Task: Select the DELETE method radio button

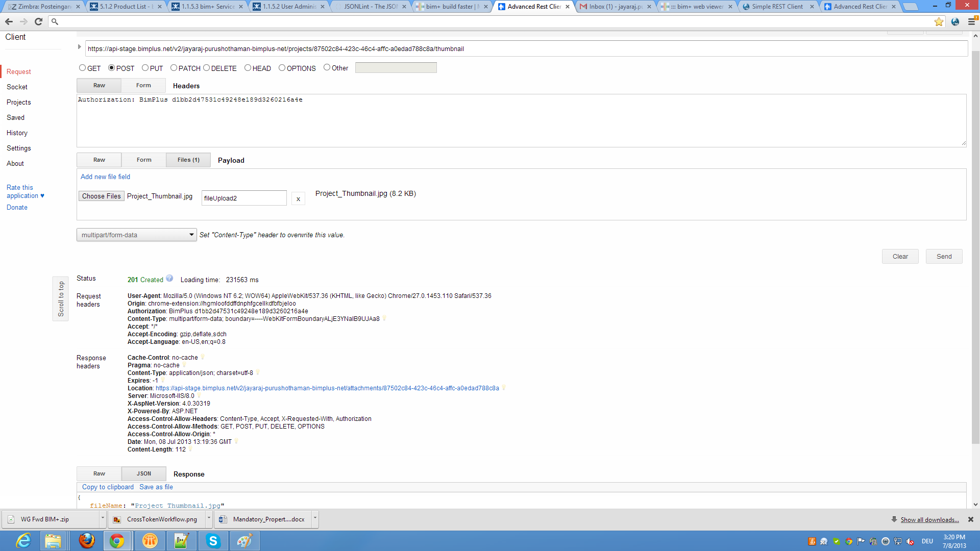Action: coord(206,68)
